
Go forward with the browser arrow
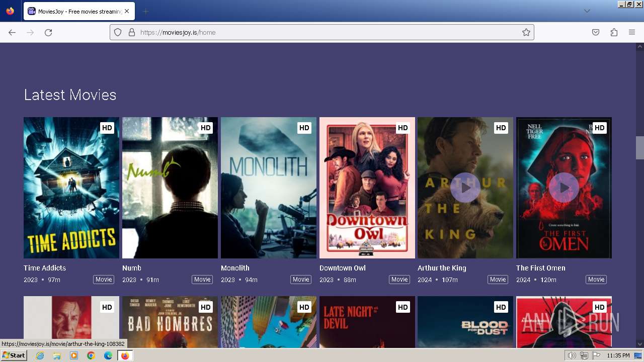30,32
